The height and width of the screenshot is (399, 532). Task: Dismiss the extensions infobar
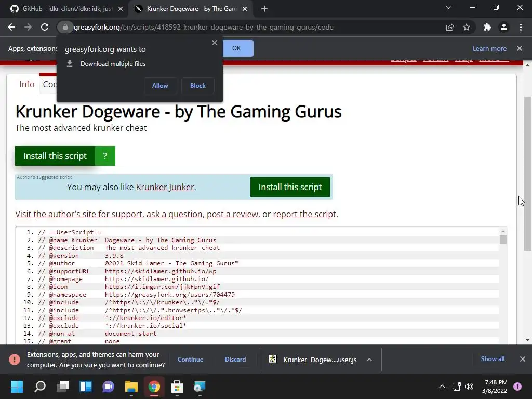(x=520, y=48)
